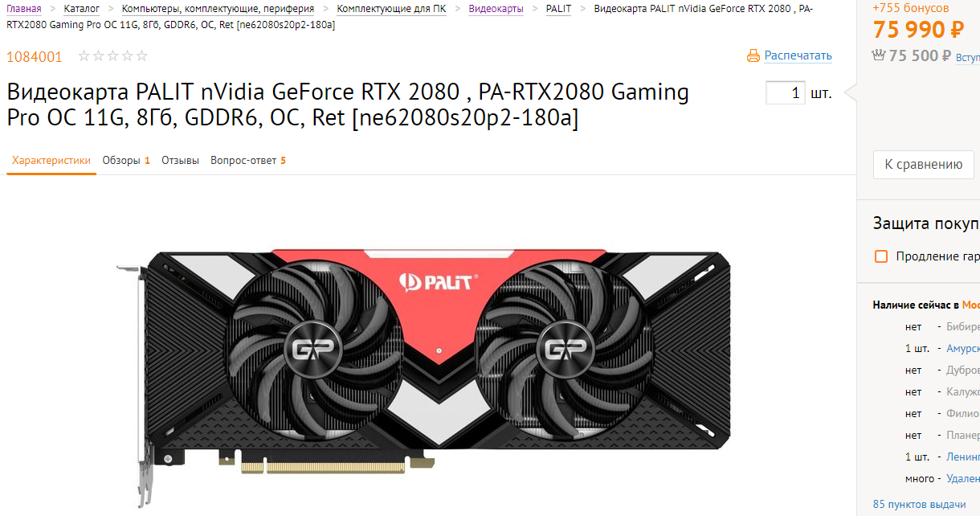980x516 pixels.
Task: Click the crown icon beside 75 500 ₽
Action: click(879, 55)
